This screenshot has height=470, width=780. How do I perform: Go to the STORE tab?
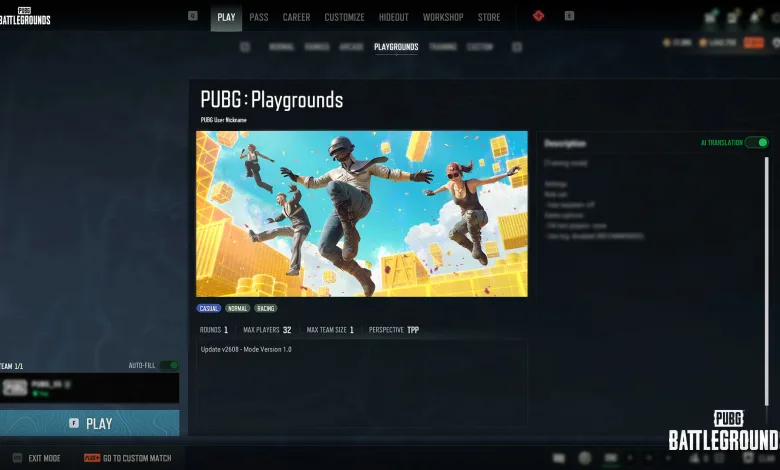(489, 17)
